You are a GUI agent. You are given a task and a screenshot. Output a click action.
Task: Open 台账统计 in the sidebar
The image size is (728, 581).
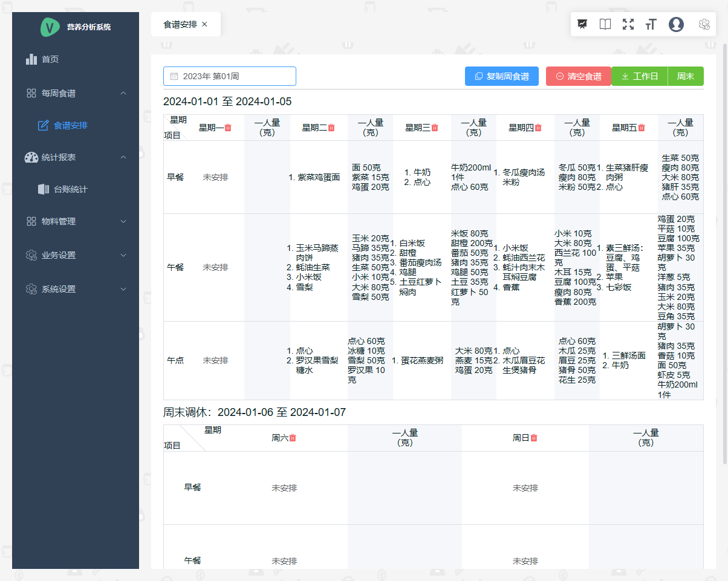pos(70,189)
